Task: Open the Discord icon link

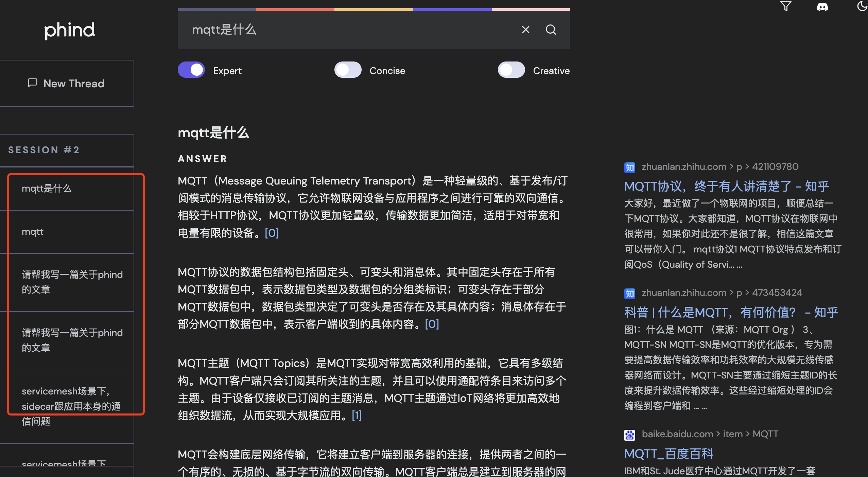Action: tap(822, 7)
